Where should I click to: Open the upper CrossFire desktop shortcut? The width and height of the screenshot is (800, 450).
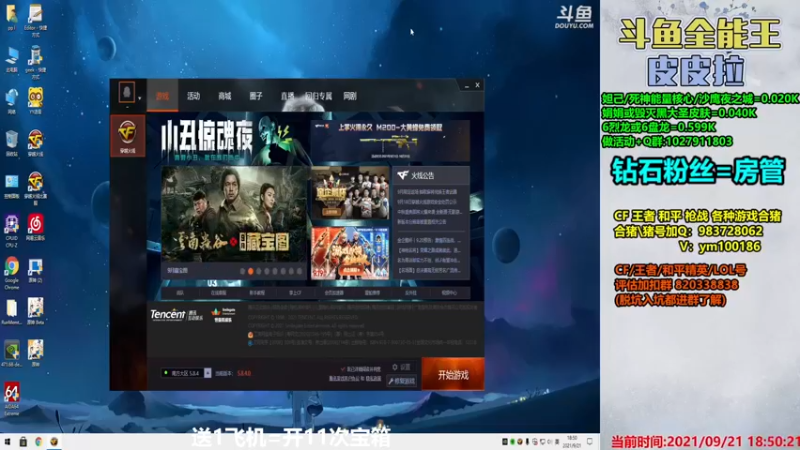point(35,142)
